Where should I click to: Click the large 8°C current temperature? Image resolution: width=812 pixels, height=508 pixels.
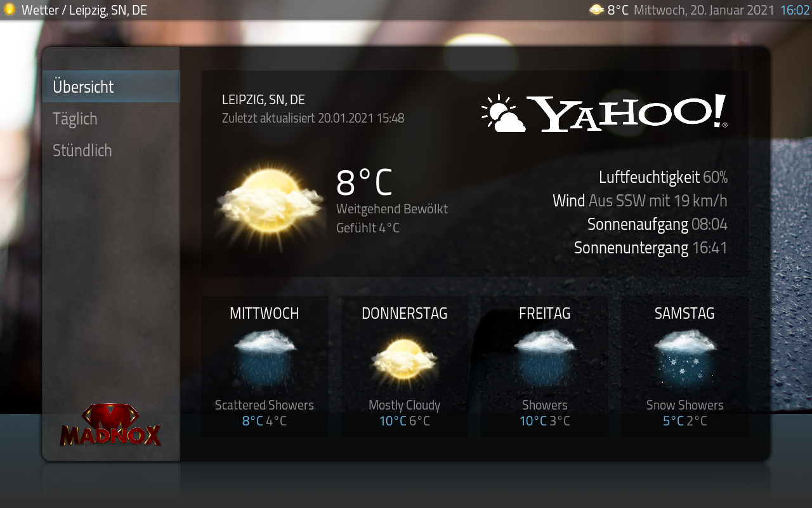tap(364, 183)
